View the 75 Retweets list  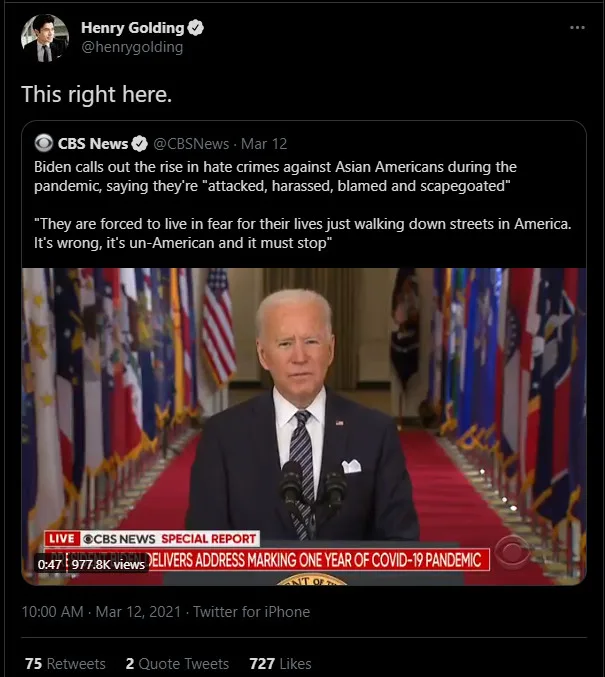click(x=65, y=663)
